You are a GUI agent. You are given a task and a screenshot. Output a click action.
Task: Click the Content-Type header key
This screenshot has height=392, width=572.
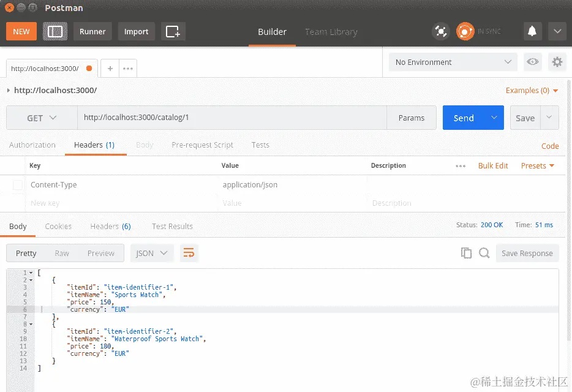(x=54, y=185)
